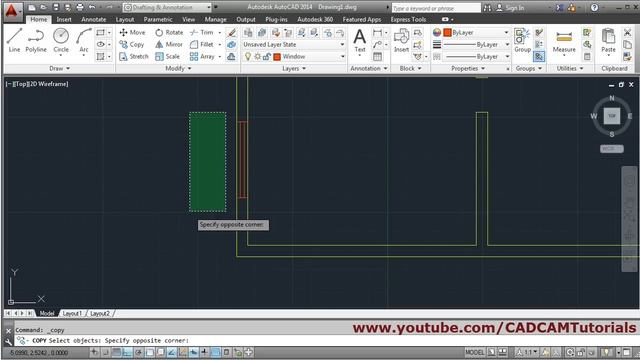
Task: Click the search keyword input field
Action: [436, 8]
